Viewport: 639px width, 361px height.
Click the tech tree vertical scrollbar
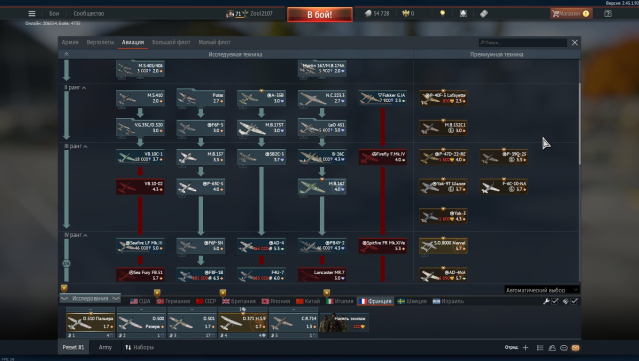pos(579,124)
